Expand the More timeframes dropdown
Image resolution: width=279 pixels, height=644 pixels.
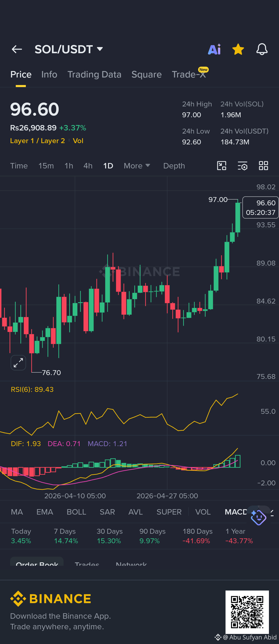137,166
